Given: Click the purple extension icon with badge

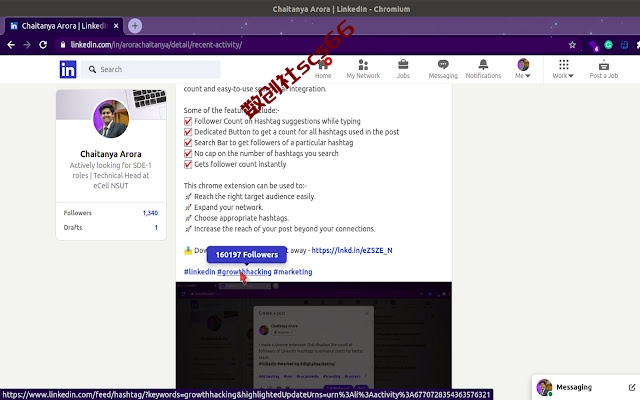Looking at the screenshot, I should point(593,45).
